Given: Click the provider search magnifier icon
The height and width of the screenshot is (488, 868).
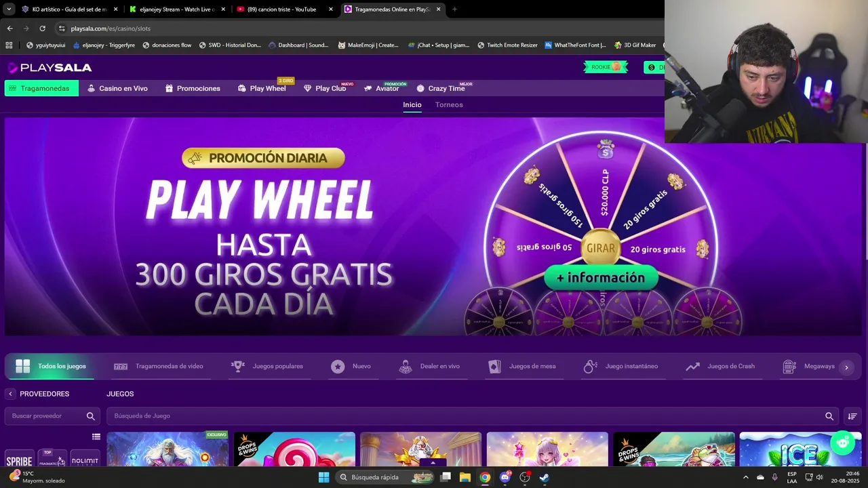Looking at the screenshot, I should (x=91, y=416).
